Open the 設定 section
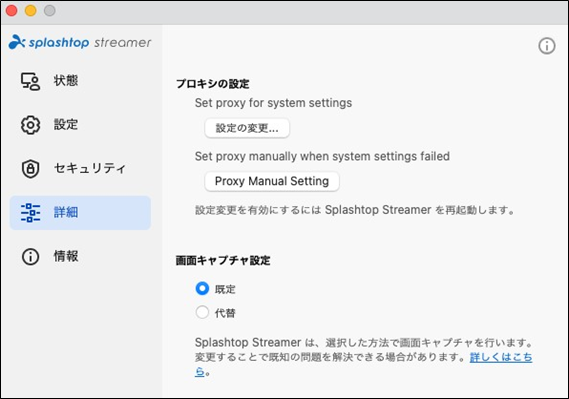 point(80,125)
